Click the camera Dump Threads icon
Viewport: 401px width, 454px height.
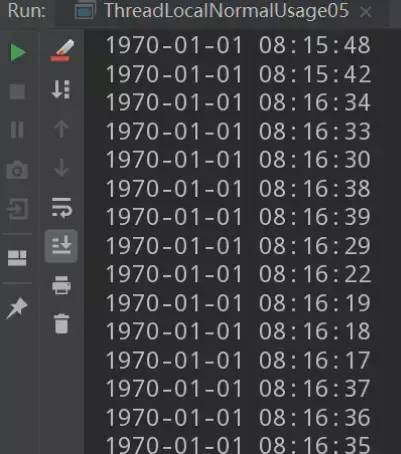(17, 170)
